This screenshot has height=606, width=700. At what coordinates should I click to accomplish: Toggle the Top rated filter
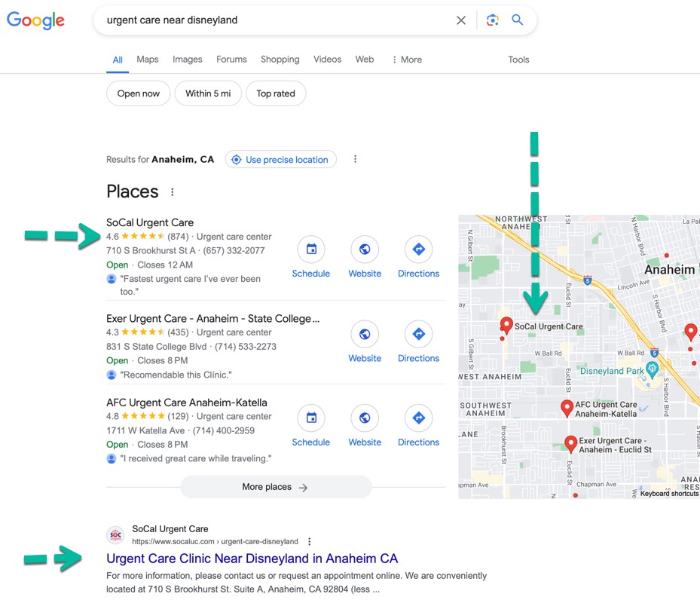point(276,93)
